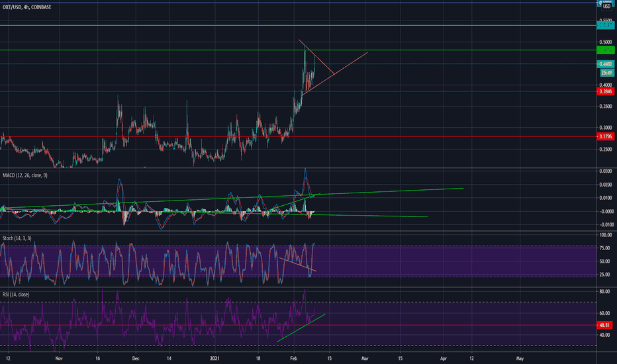Image resolution: width=617 pixels, height=364 pixels.
Task: Click the Dec label on time axis
Action: click(135, 359)
